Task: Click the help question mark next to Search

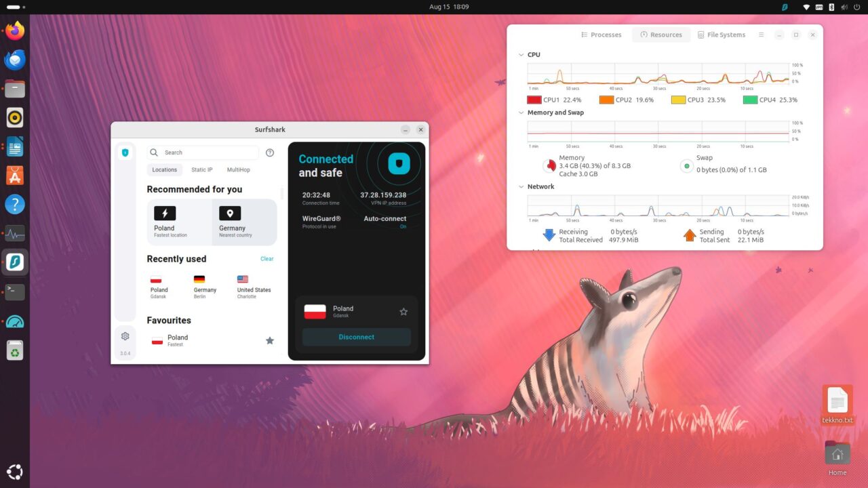Action: (270, 152)
